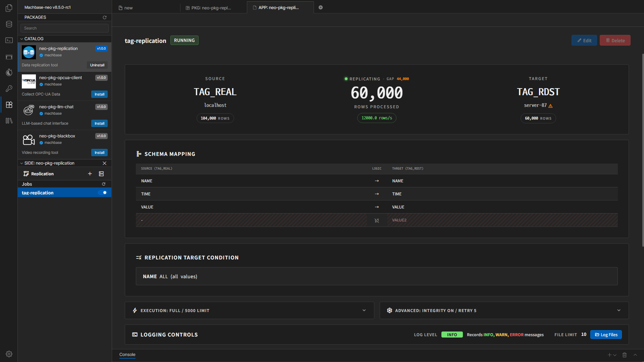The width and height of the screenshot is (644, 362).
Task: Open the Console tab
Action: tap(127, 355)
